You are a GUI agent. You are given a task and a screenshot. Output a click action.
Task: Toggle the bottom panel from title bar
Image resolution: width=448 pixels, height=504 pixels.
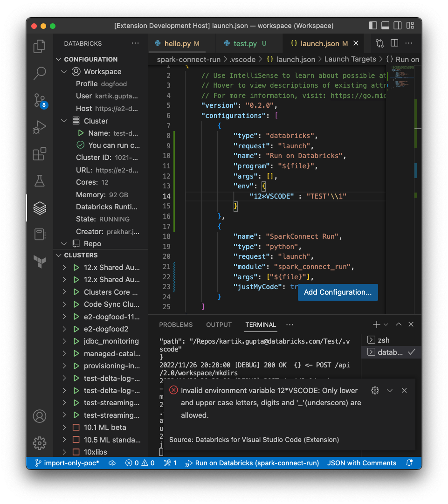click(386, 25)
